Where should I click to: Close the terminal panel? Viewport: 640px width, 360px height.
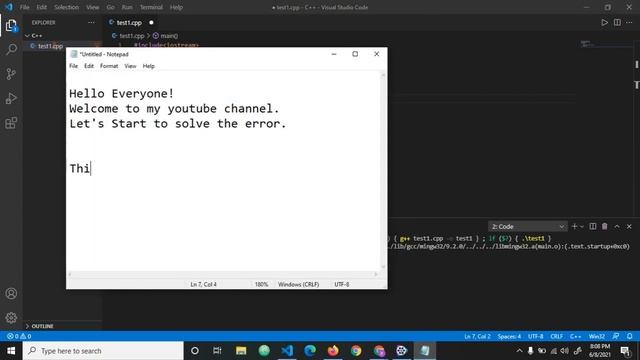coord(629,227)
